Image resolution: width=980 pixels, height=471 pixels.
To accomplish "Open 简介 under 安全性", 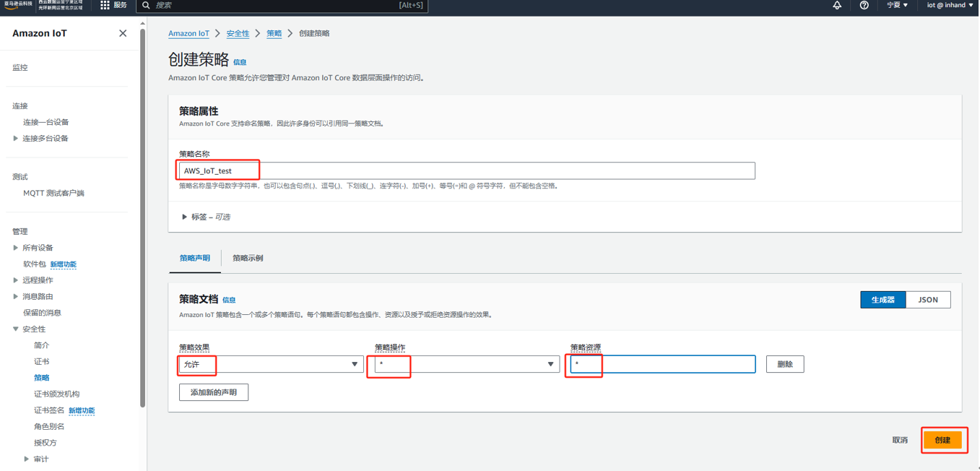I will 42,345.
